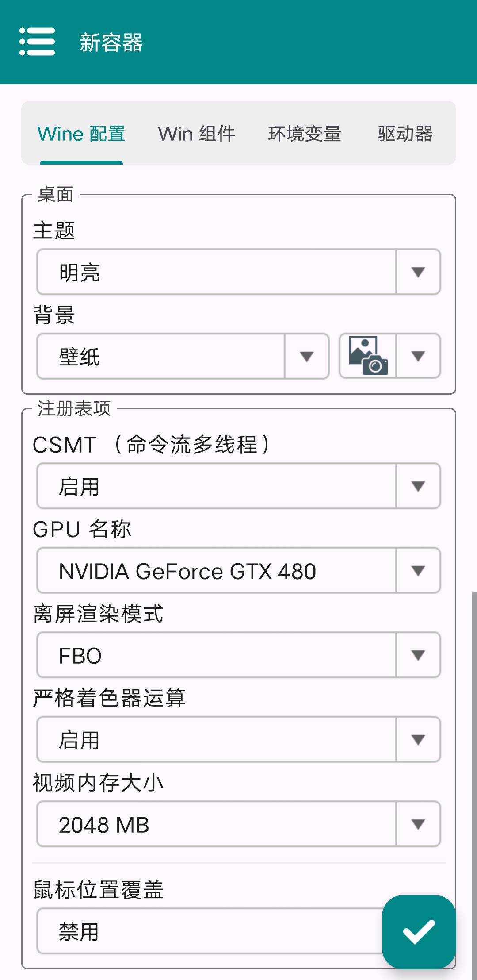Click the vertical scrollbar on right edge
Image resolution: width=477 pixels, height=980 pixels.
[x=474, y=785]
